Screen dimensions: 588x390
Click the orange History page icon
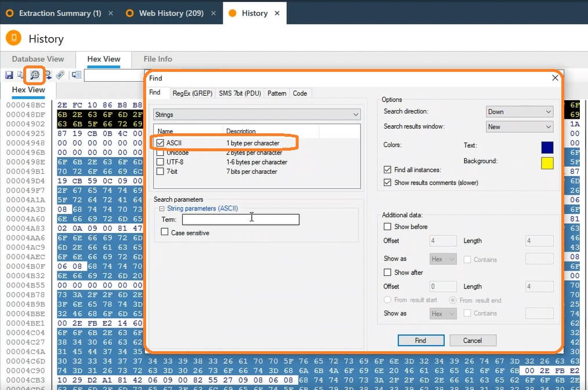pyautogui.click(x=13, y=38)
